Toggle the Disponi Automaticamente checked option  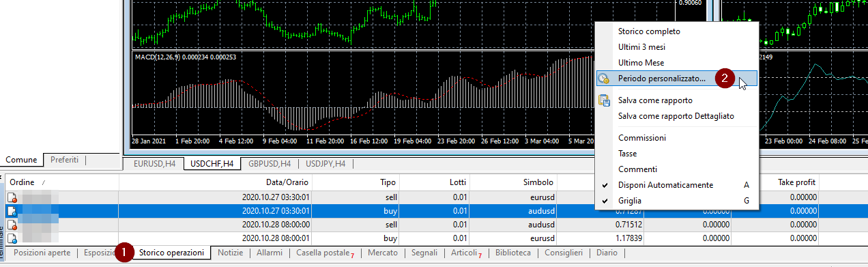(x=677, y=185)
